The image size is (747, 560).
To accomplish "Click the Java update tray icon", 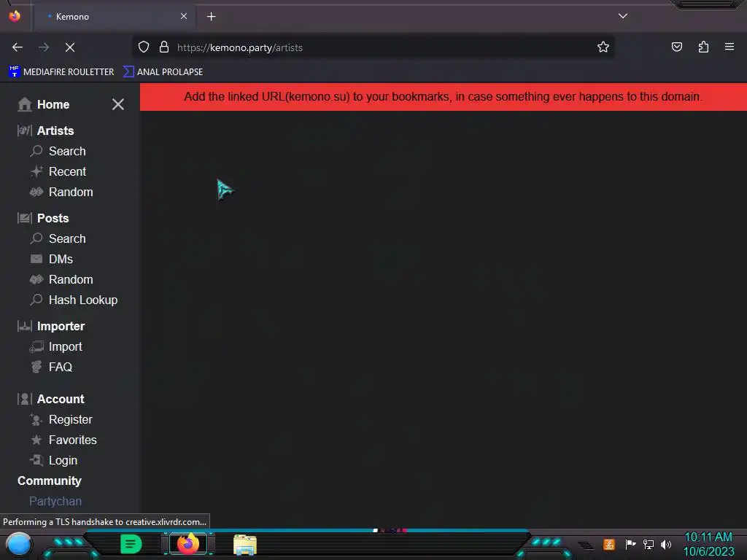I will [609, 544].
